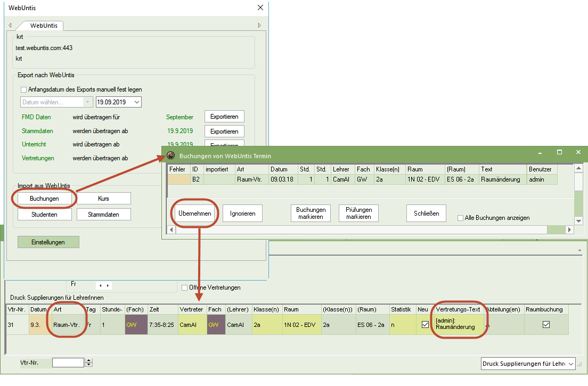Viewport: 588px width, 386px height.
Task: Minimize the Buchungen von WebUntis Termin dialog
Action: coord(540,152)
